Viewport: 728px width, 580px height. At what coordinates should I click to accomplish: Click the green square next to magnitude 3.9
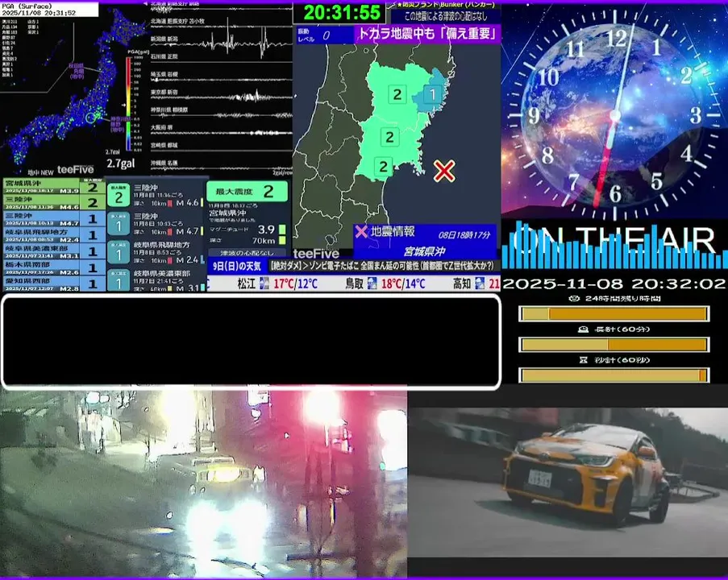point(282,230)
